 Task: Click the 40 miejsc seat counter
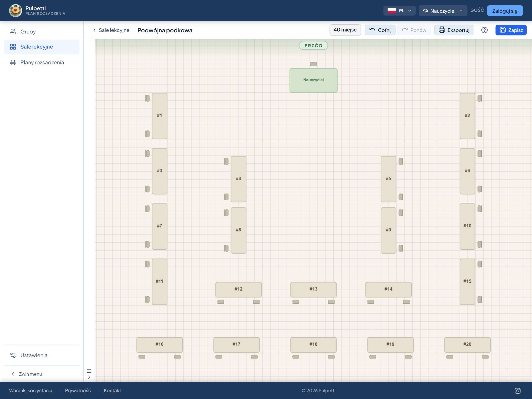[345, 30]
